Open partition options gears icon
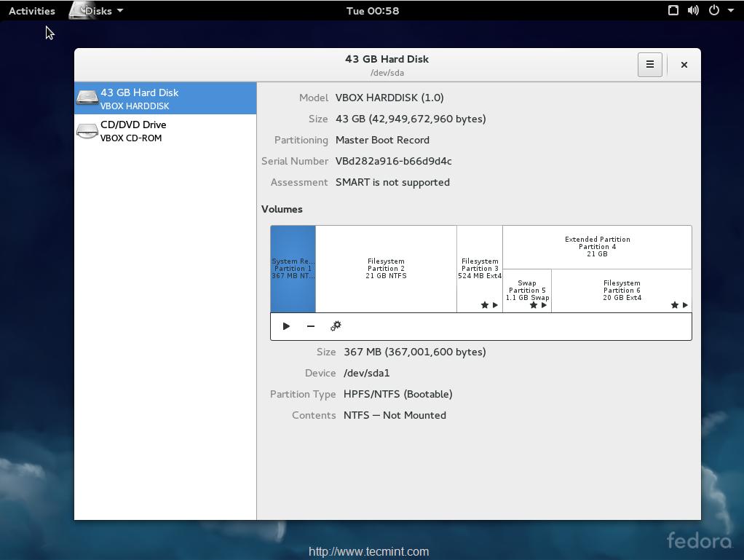 pos(336,326)
